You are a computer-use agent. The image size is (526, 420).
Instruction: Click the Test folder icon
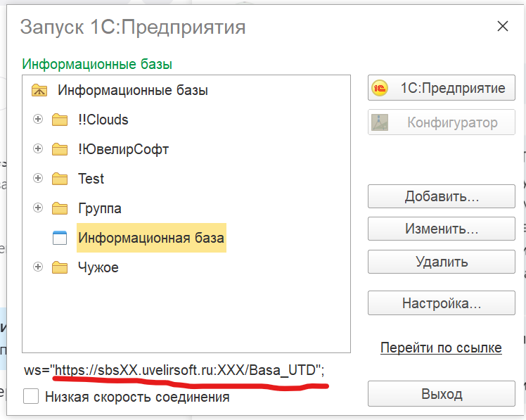(x=60, y=179)
